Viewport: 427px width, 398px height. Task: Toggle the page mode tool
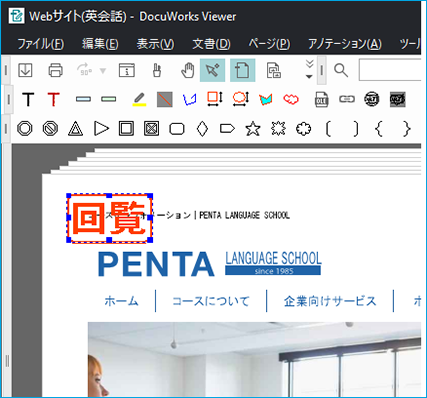pyautogui.click(x=242, y=70)
